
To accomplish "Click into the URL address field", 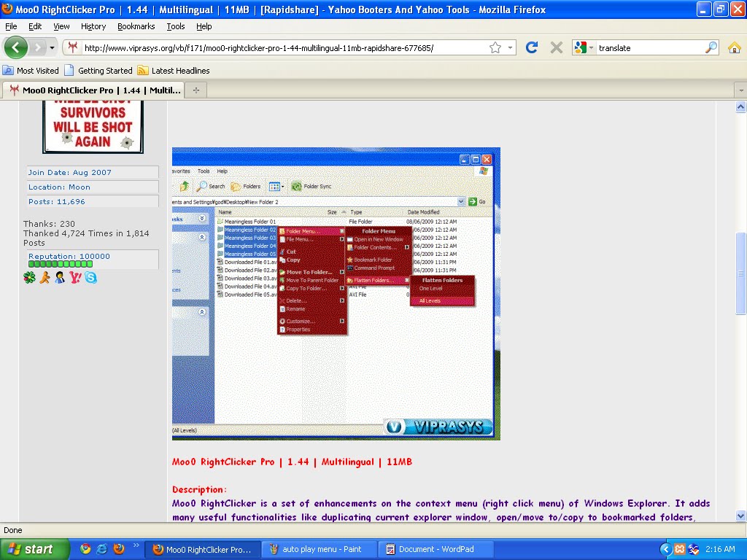I will (x=284, y=47).
